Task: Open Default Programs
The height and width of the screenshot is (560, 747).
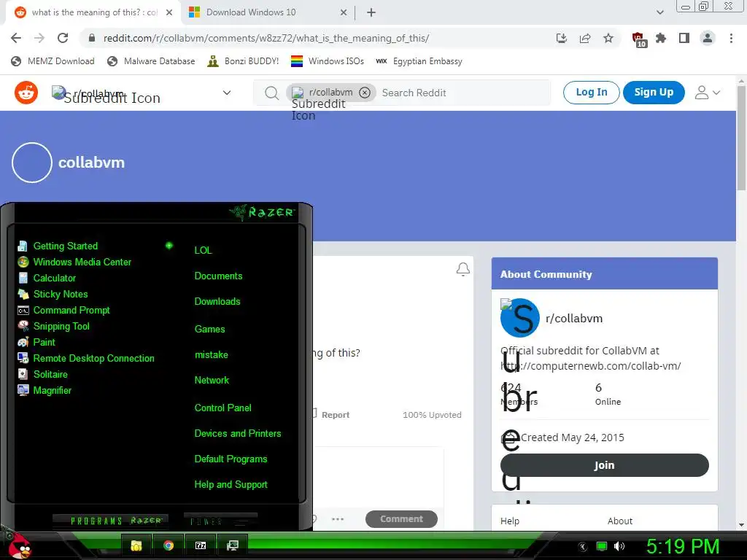Action: click(x=231, y=459)
